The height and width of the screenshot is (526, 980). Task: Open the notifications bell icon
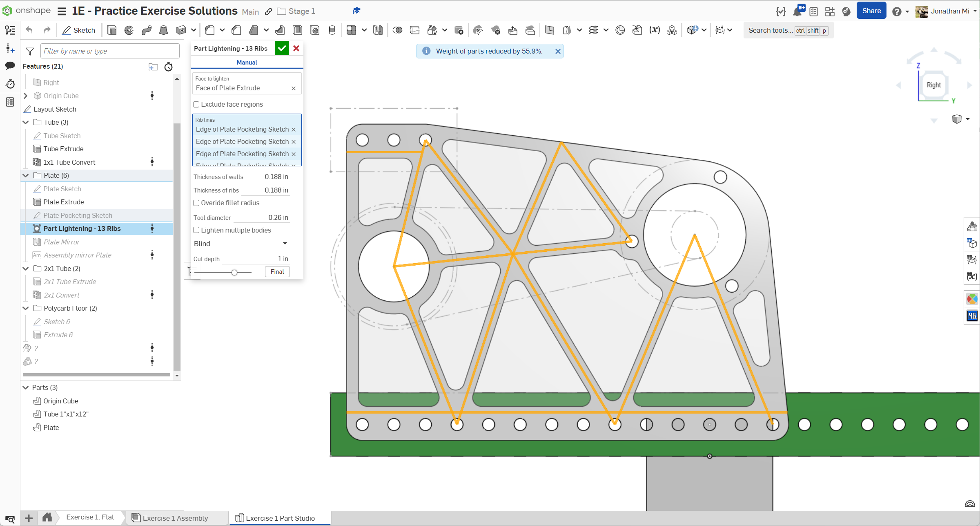click(797, 11)
